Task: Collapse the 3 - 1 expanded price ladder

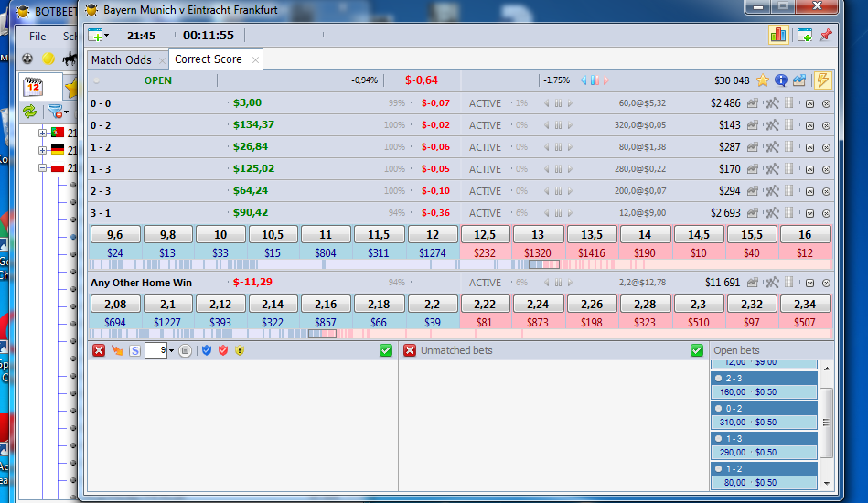Action: pyautogui.click(x=809, y=213)
